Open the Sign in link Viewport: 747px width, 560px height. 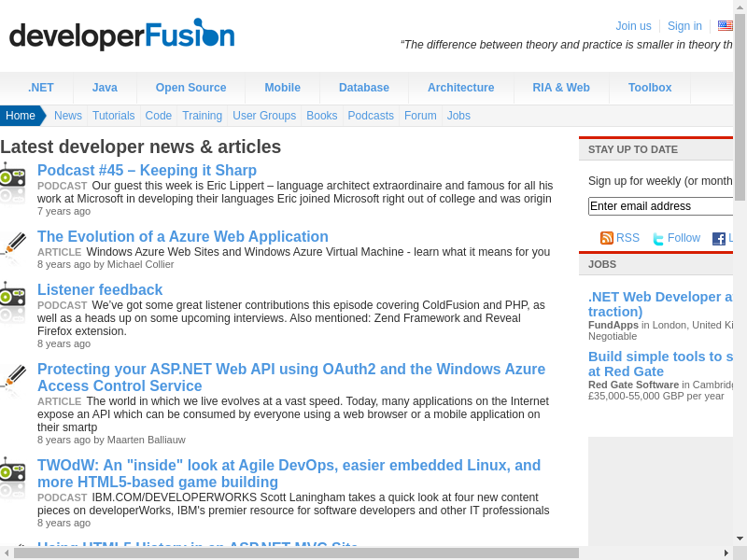point(684,26)
